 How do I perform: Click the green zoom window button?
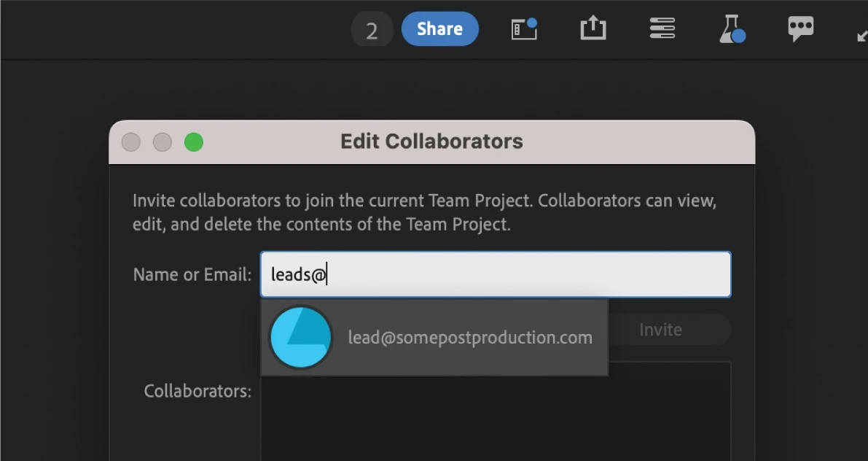click(x=193, y=142)
